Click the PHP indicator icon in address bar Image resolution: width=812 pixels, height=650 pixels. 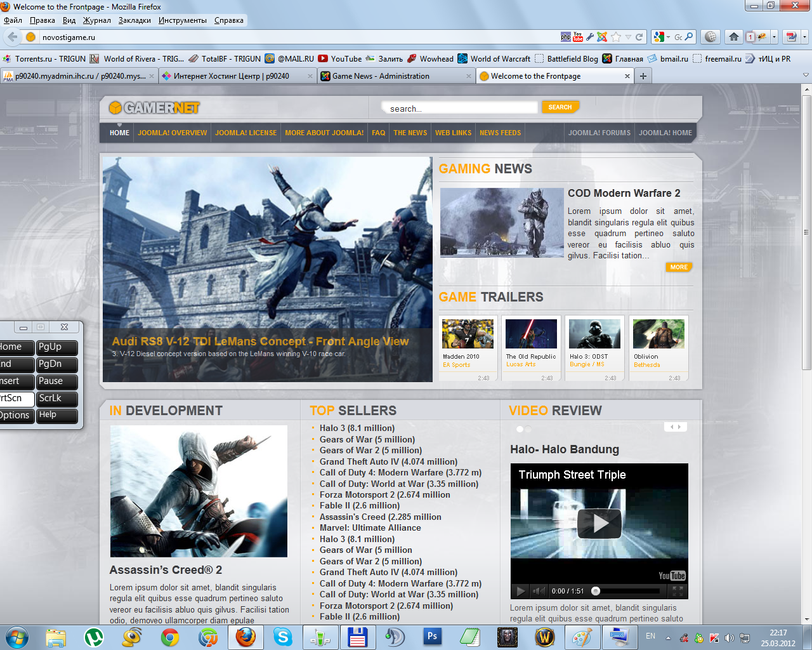point(566,37)
